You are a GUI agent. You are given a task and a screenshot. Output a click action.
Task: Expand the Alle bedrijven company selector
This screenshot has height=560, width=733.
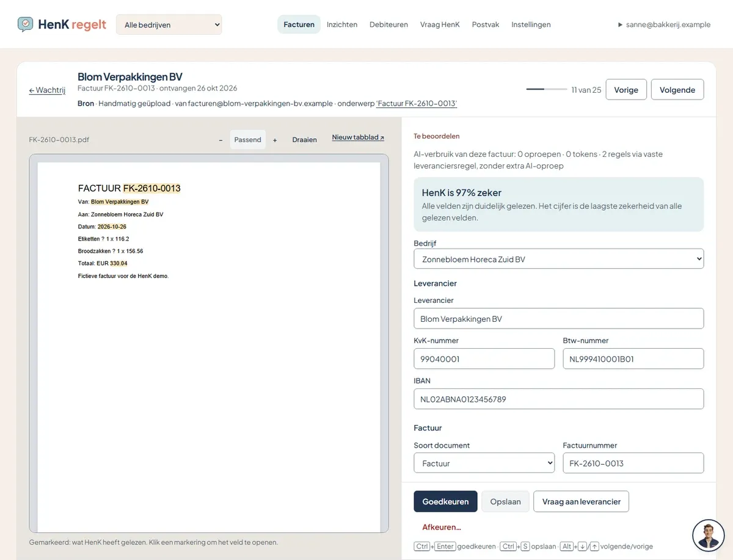click(169, 25)
